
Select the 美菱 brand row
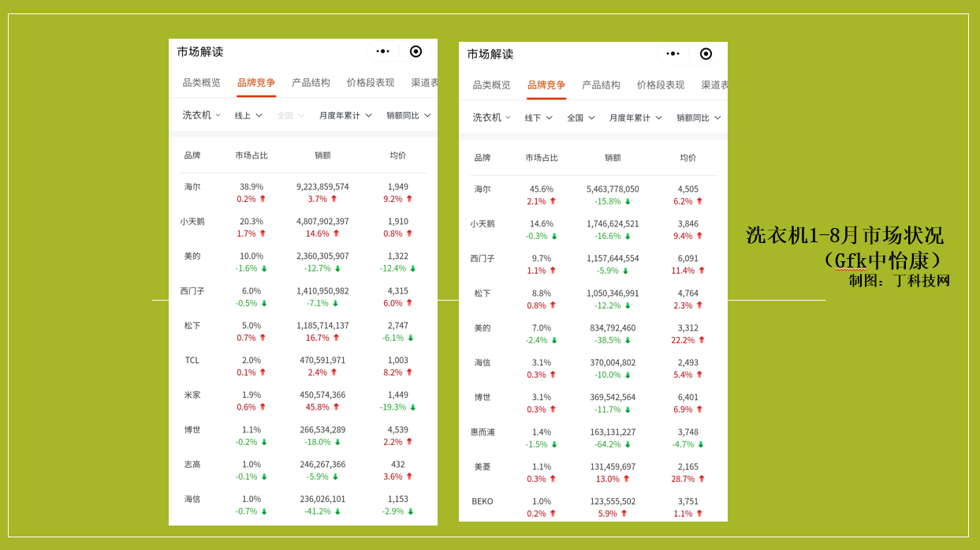click(x=593, y=473)
